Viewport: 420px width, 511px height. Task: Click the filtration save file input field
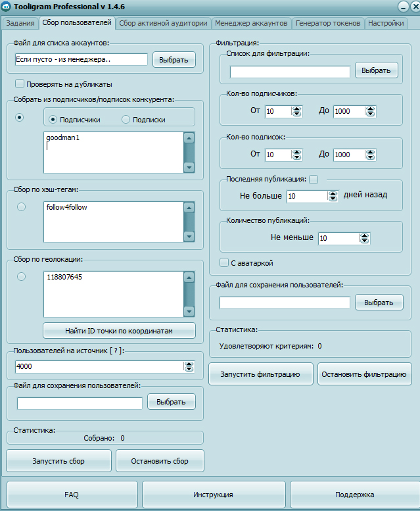click(285, 303)
